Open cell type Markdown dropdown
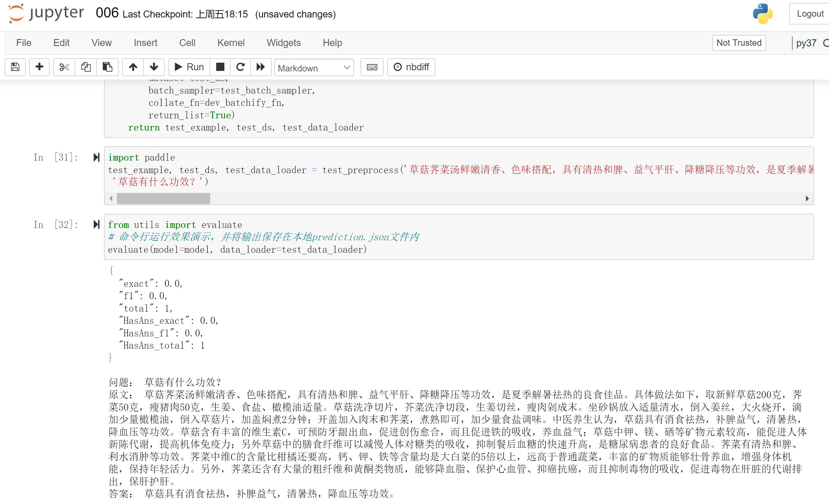 [x=314, y=68]
